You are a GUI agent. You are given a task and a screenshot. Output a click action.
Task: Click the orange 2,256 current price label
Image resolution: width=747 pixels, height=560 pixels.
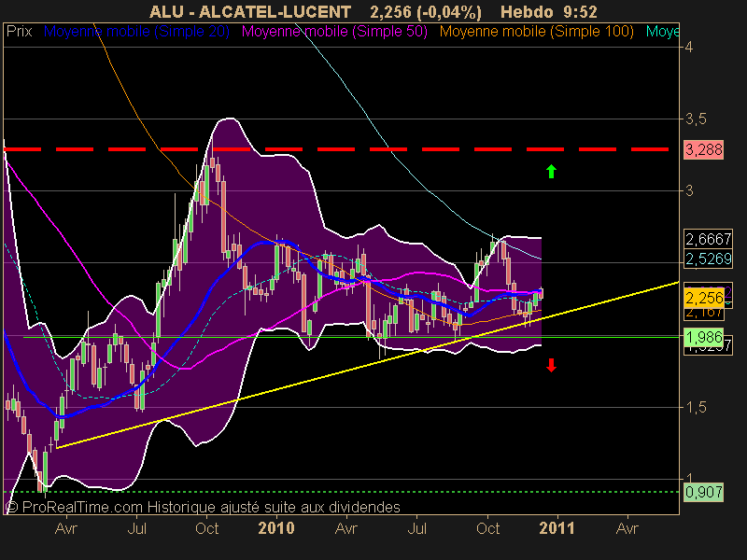coord(704,298)
